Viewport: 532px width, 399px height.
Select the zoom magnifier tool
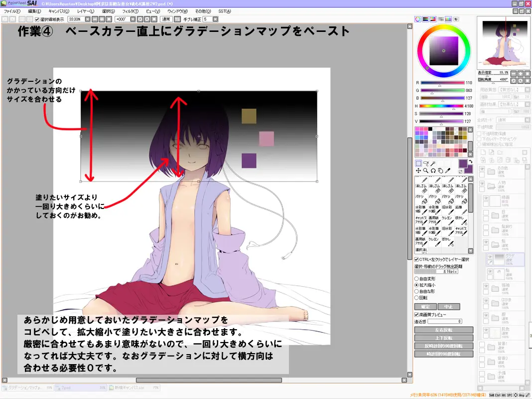pyautogui.click(x=426, y=171)
